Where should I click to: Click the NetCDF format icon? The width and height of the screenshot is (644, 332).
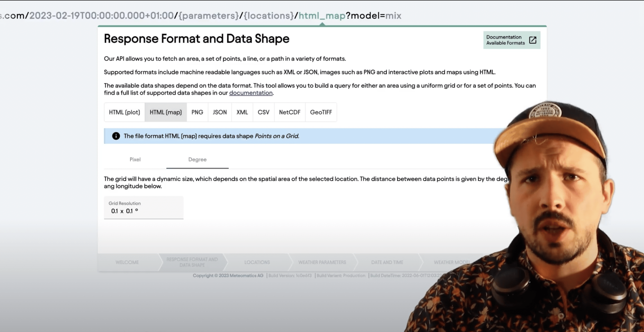point(289,112)
